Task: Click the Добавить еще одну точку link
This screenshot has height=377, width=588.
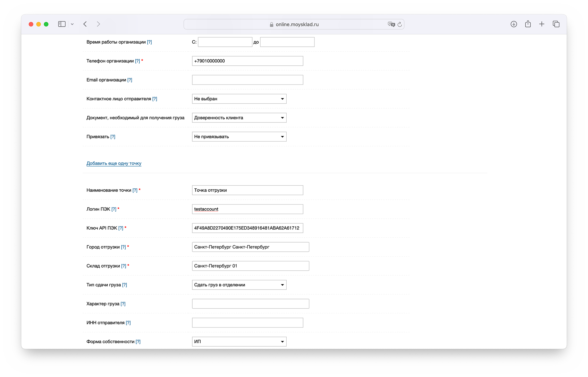Action: click(114, 163)
